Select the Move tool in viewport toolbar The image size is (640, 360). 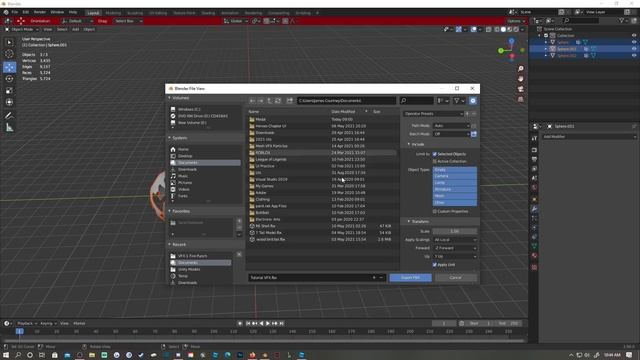9,67
